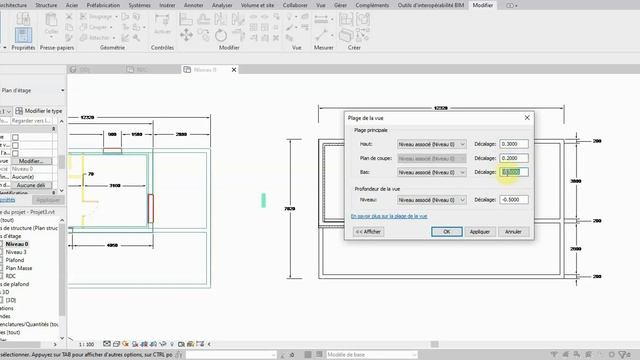640x360 pixels.
Task: Click the horizontal view scrollbar thumb
Action: point(435,344)
